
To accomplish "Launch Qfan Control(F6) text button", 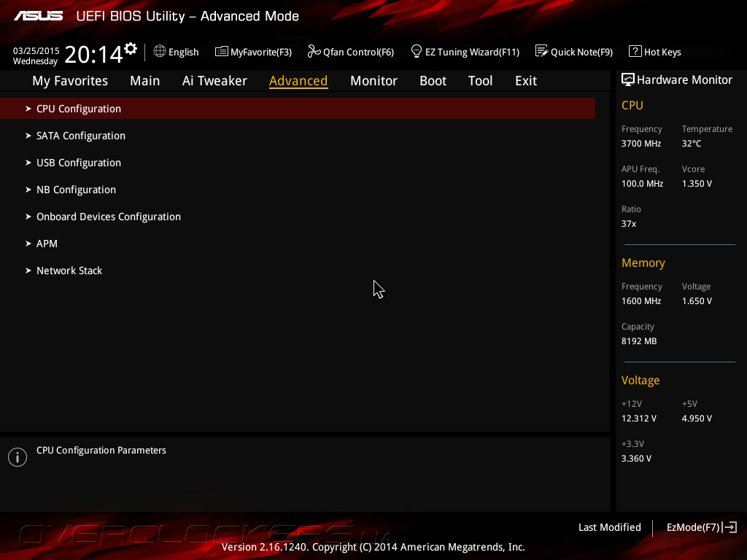I will pyautogui.click(x=358, y=52).
